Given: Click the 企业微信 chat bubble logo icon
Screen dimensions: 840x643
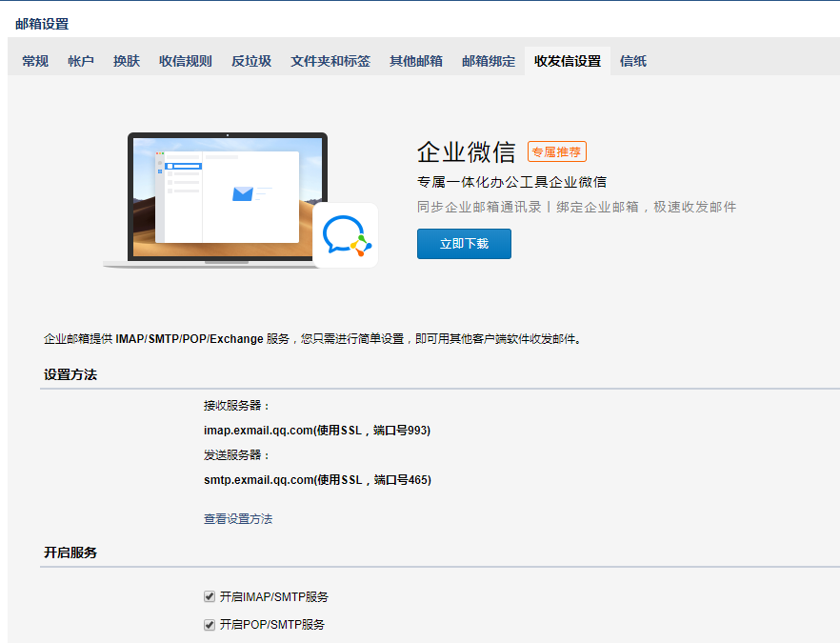Looking at the screenshot, I should 345,235.
